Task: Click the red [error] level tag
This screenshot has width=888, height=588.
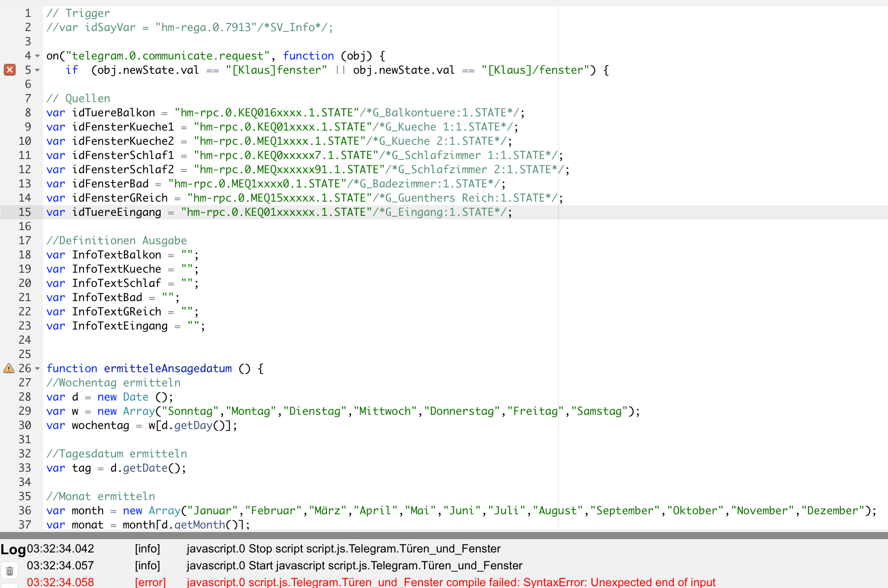Action: 150,582
